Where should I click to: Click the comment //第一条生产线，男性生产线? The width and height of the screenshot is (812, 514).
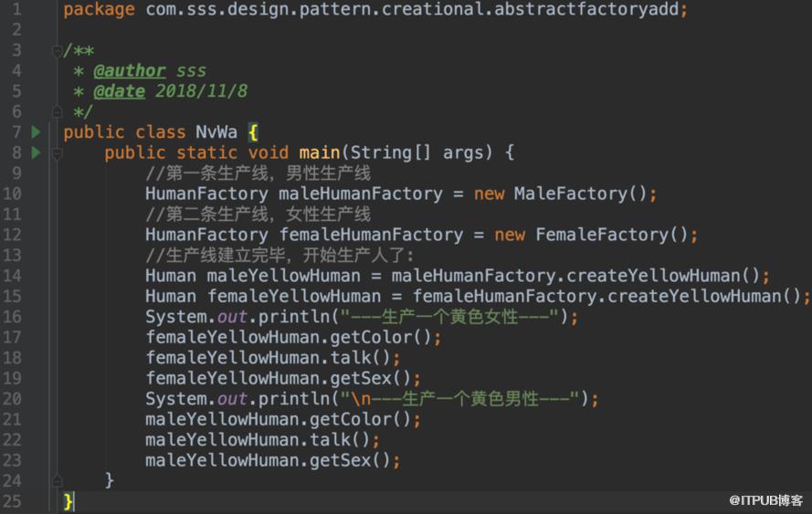pos(258,173)
